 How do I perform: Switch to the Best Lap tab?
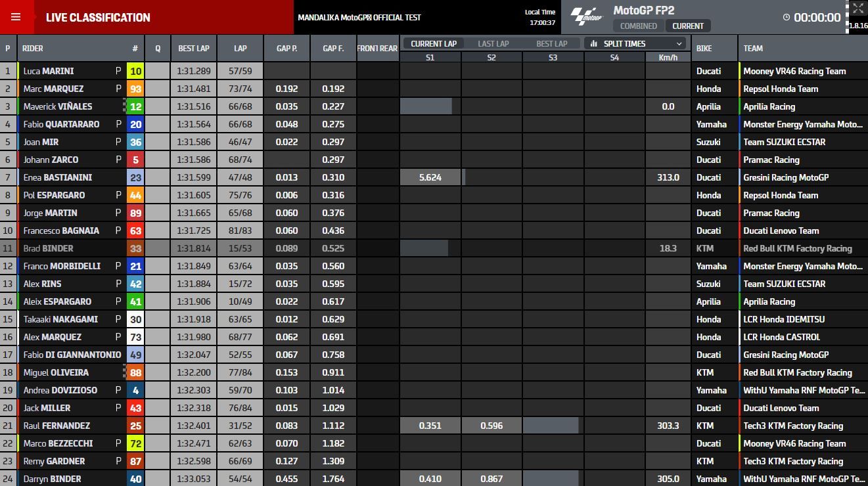[552, 44]
